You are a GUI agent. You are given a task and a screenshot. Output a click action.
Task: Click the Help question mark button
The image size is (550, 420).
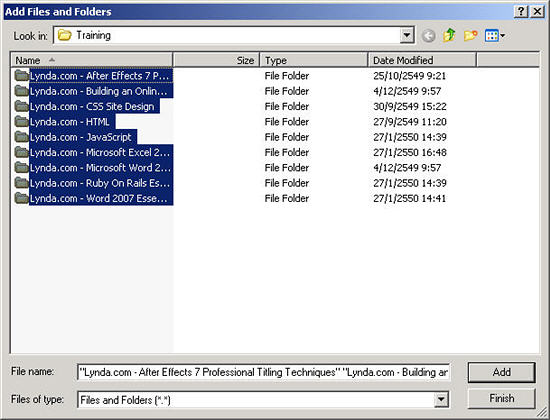pyautogui.click(x=521, y=12)
